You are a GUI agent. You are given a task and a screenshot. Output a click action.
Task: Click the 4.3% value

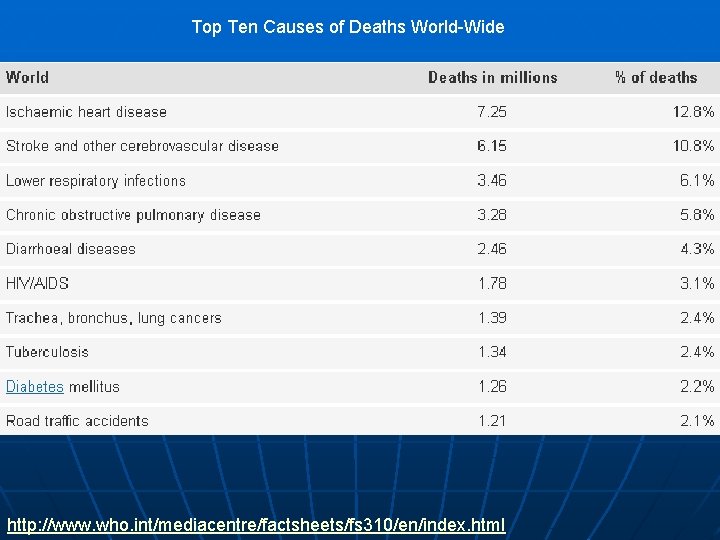point(697,249)
